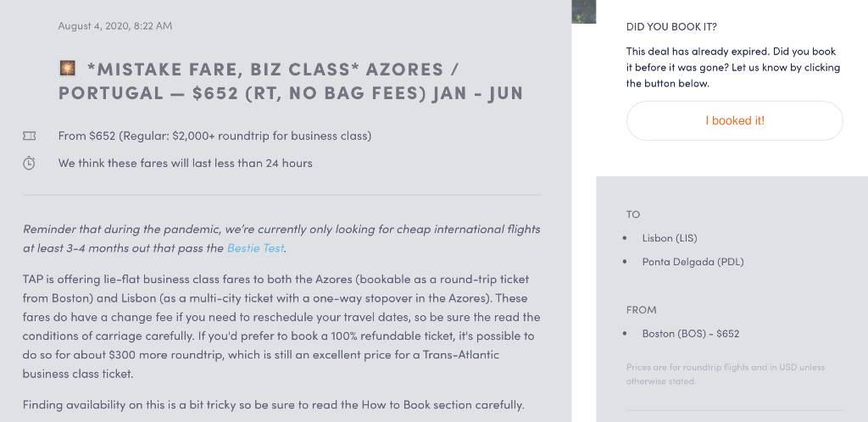Click the TAP lie-flat business class paragraph
This screenshot has height=422, width=868.
coord(281,326)
